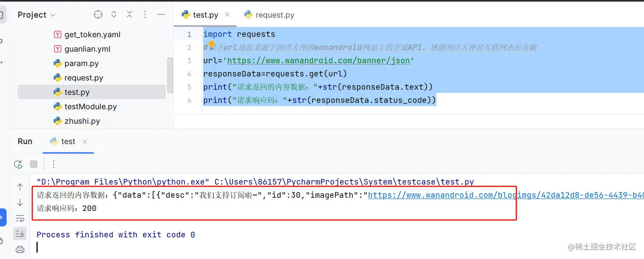Open testModule.py in the project tree
This screenshot has width=644, height=259.
tap(90, 107)
